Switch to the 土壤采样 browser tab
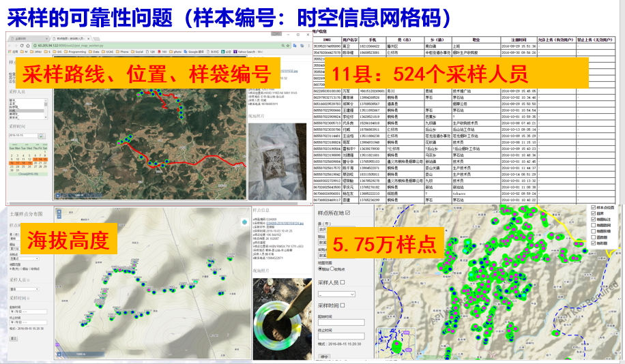This screenshot has width=625, height=364. [24, 39]
